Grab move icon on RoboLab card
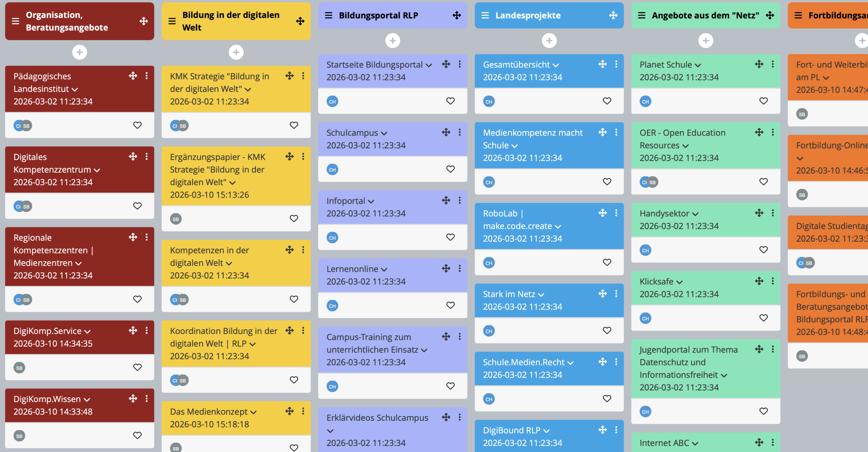 (603, 213)
